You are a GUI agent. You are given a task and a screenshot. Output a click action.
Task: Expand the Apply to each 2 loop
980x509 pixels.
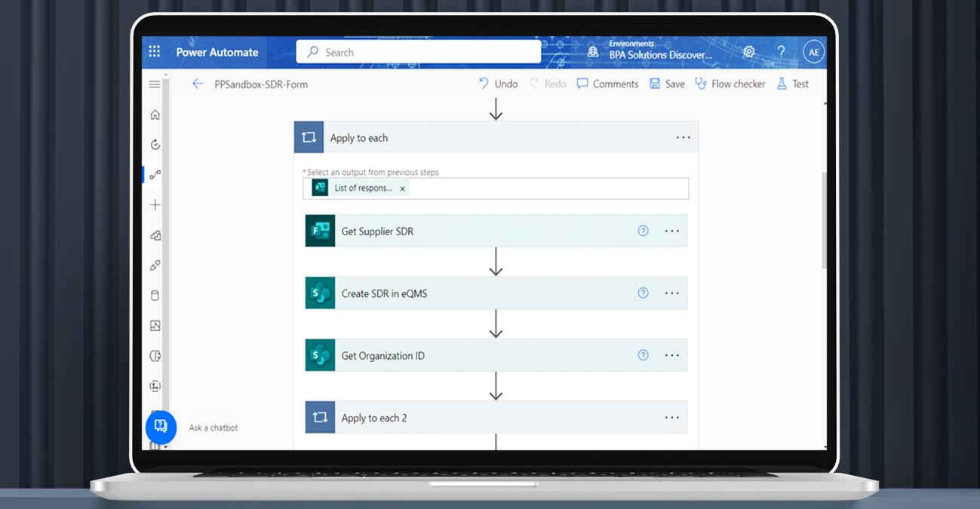pyautogui.click(x=496, y=418)
